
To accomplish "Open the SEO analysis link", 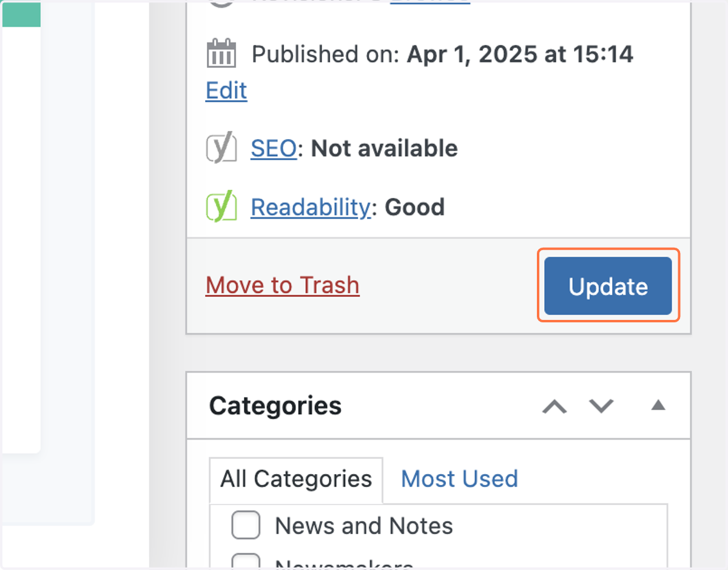I will click(274, 148).
